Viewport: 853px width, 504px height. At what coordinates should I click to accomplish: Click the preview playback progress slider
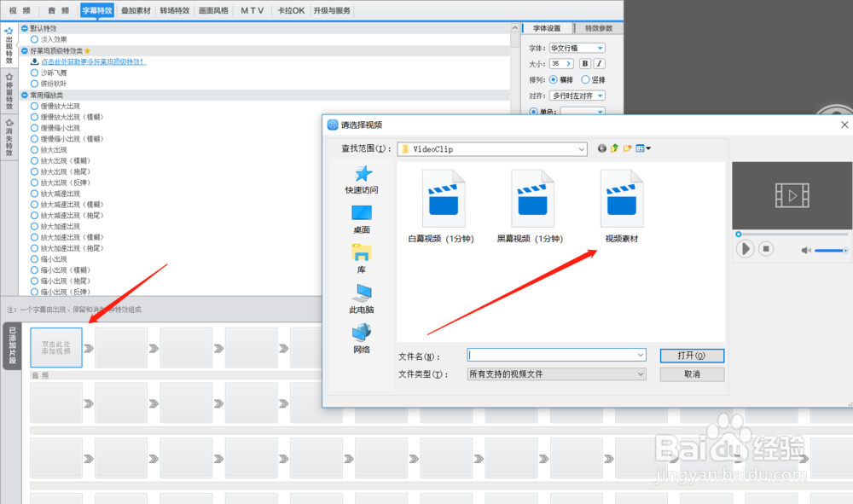[792, 235]
